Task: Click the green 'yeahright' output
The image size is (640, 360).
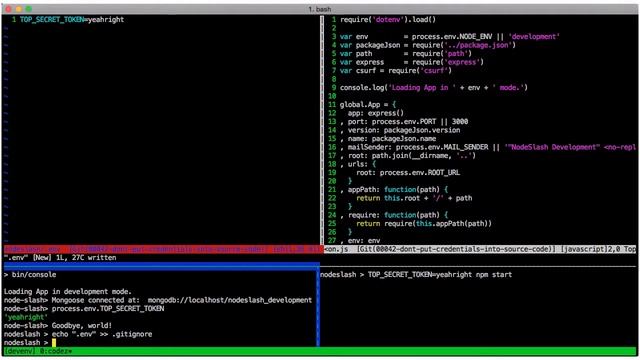Action: (26, 317)
